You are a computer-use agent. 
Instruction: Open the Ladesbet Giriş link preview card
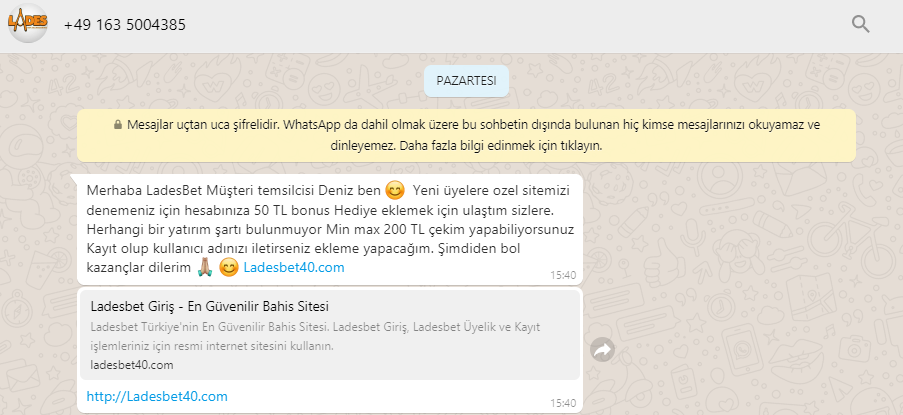(x=330, y=334)
